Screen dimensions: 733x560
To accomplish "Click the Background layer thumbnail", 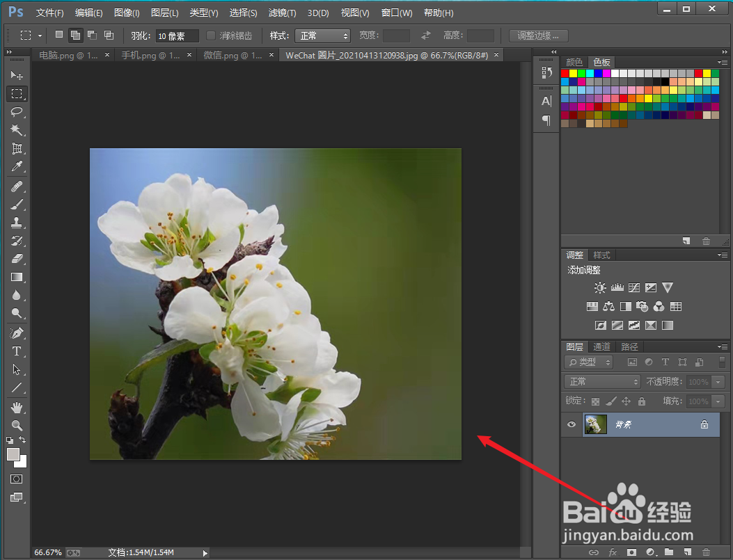I will pos(596,424).
